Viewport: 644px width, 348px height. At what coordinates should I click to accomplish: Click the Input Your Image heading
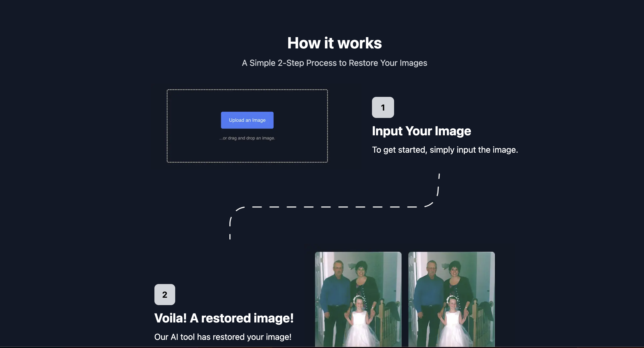[x=421, y=131]
